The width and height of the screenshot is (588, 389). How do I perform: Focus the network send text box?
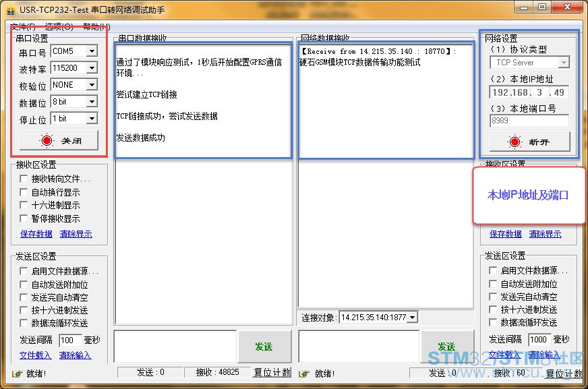tap(359, 347)
